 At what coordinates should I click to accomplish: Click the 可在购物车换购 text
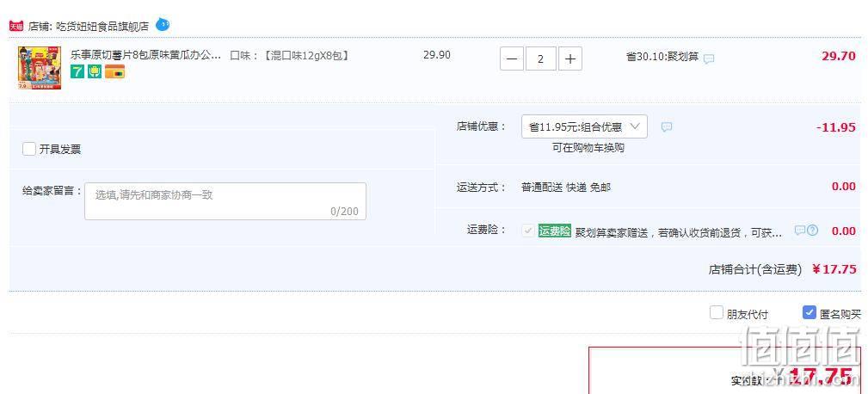tap(588, 148)
